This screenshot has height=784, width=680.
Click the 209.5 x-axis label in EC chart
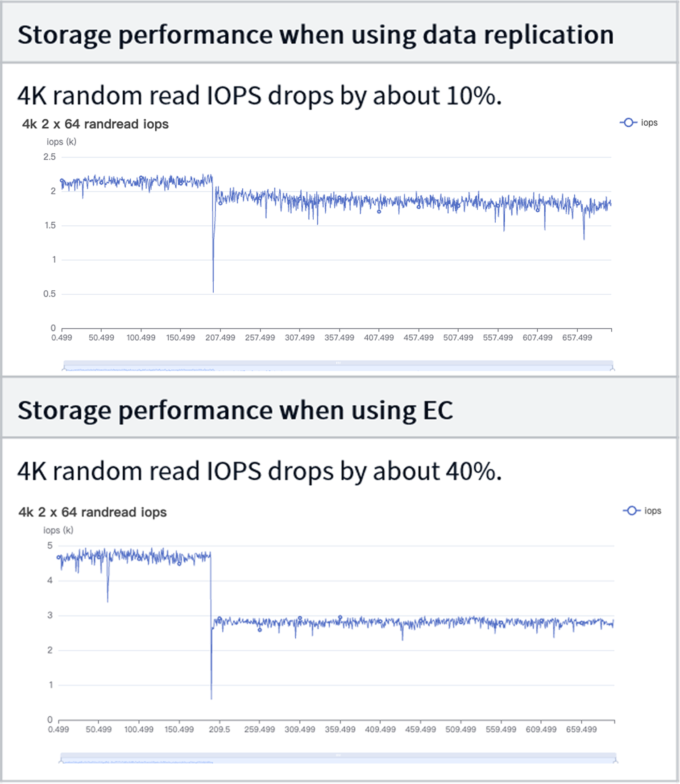tap(220, 730)
